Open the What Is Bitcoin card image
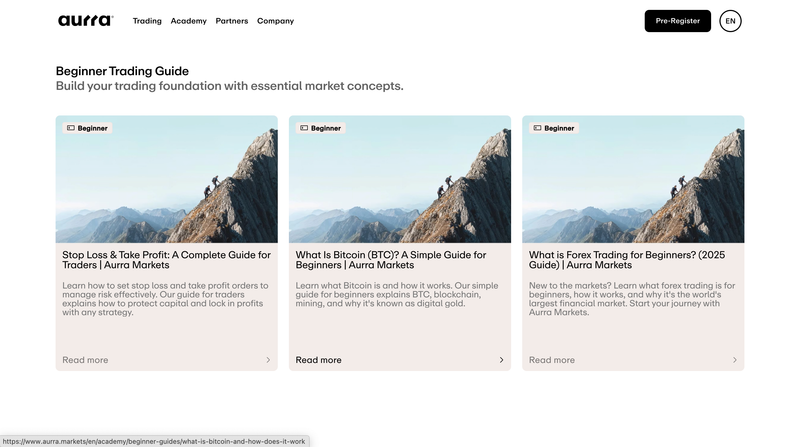 pyautogui.click(x=400, y=179)
